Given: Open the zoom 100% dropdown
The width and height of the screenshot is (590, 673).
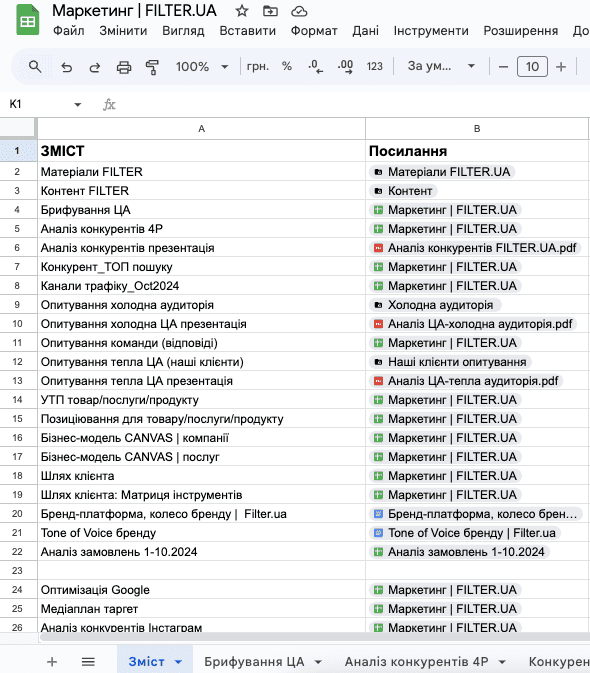Looking at the screenshot, I should pyautogui.click(x=202, y=67).
